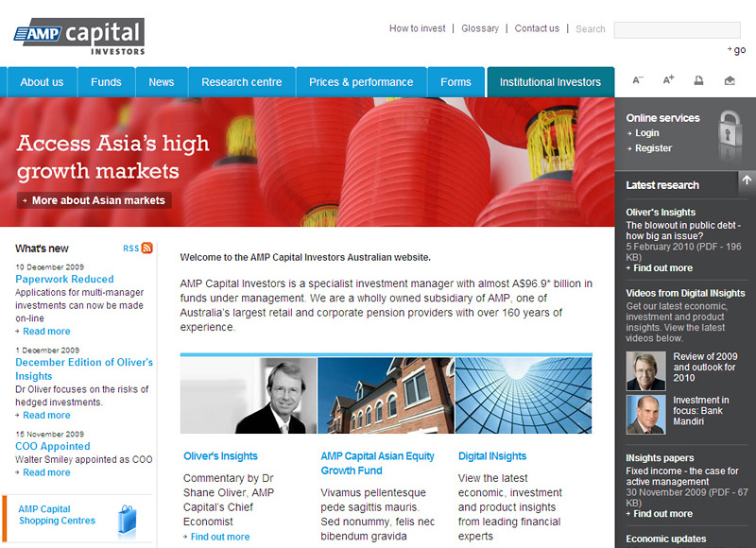Click inside the search input field
Viewport: 756px width, 548px height.
coord(676,29)
